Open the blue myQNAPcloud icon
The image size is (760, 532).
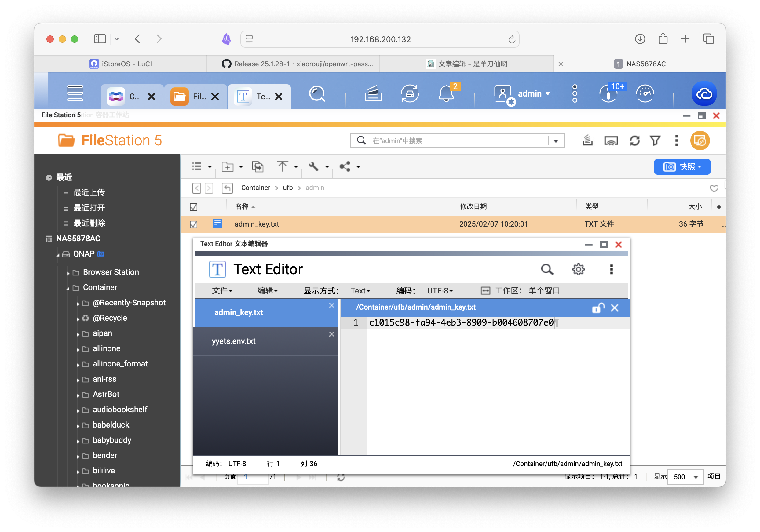coord(704,94)
